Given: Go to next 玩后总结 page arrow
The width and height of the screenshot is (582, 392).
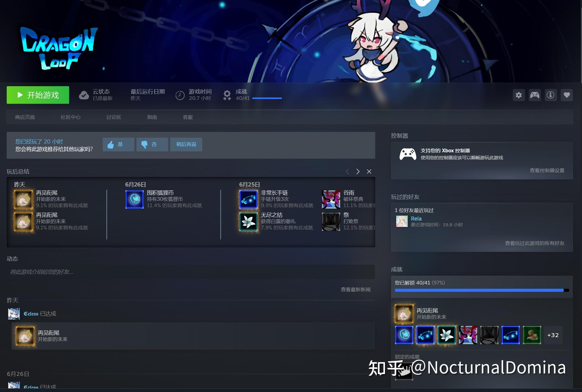Looking at the screenshot, I should 358,171.
